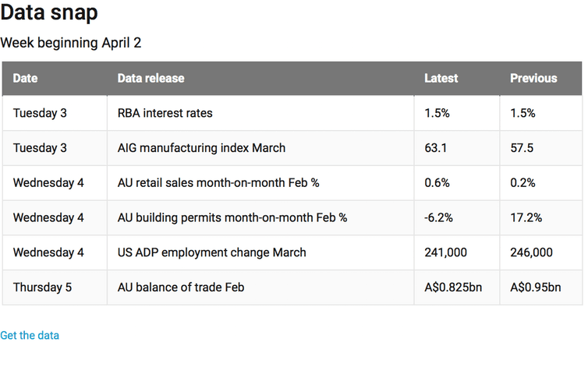The width and height of the screenshot is (588, 388).
Task: Click the AU retail sales row label
Action: (218, 183)
